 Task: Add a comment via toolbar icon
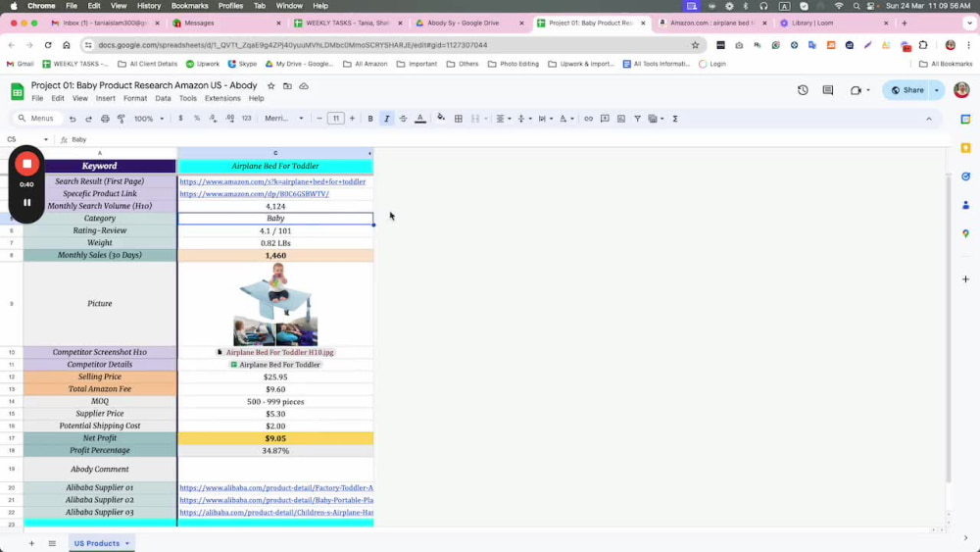click(605, 119)
